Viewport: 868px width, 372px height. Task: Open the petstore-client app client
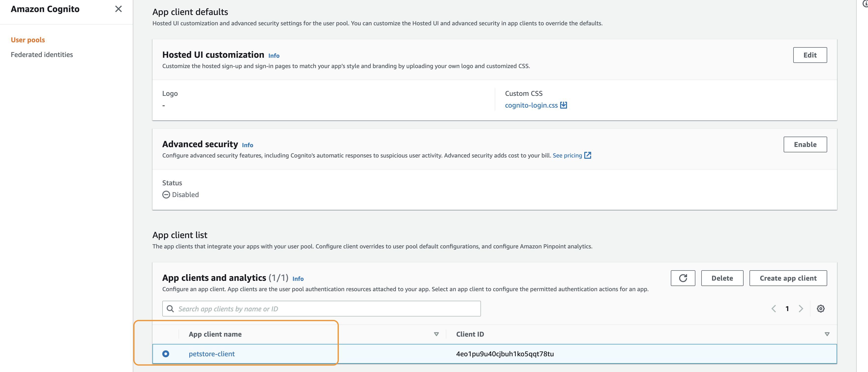(x=212, y=354)
